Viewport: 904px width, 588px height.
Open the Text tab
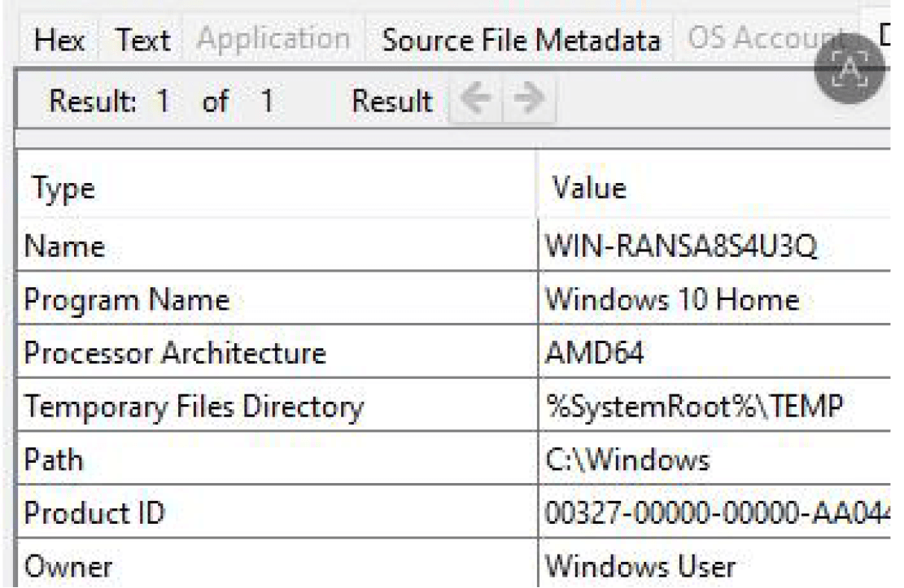(143, 41)
